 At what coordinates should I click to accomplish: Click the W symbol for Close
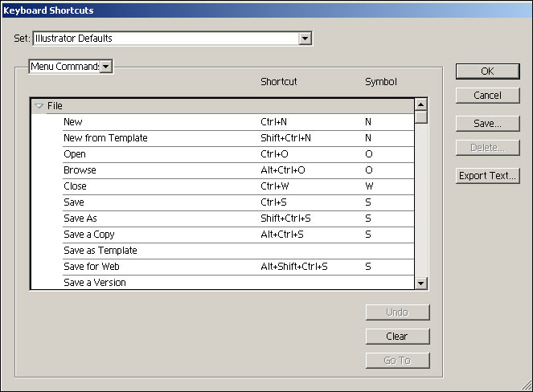(369, 186)
